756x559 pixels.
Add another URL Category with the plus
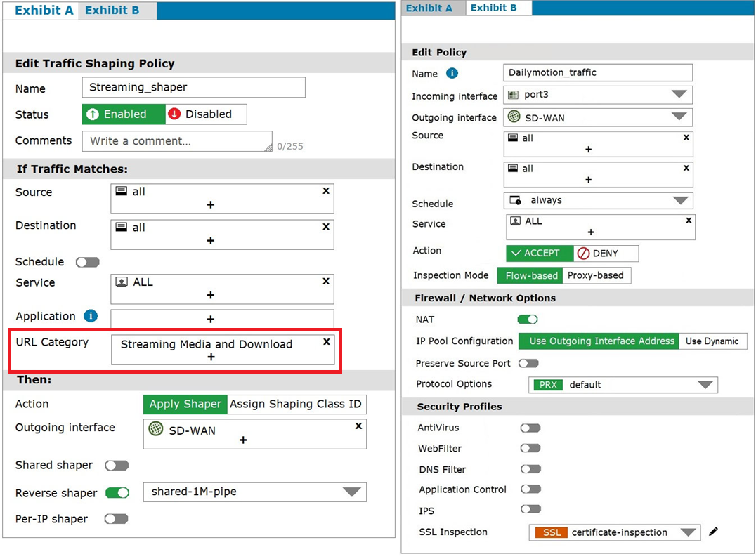click(x=211, y=357)
